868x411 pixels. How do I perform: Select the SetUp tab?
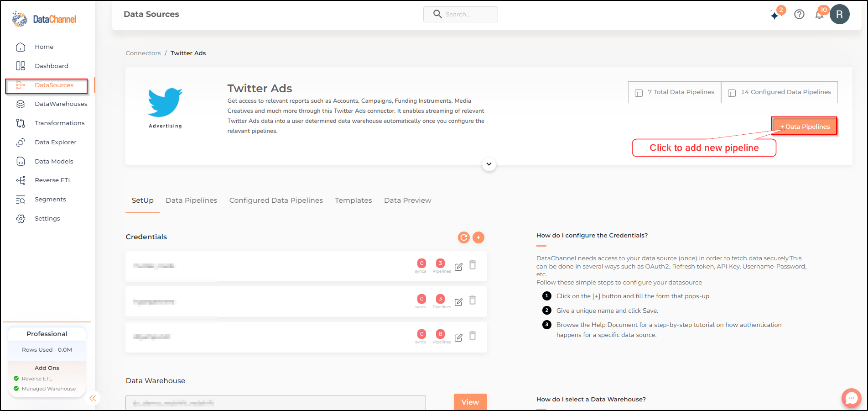click(143, 200)
